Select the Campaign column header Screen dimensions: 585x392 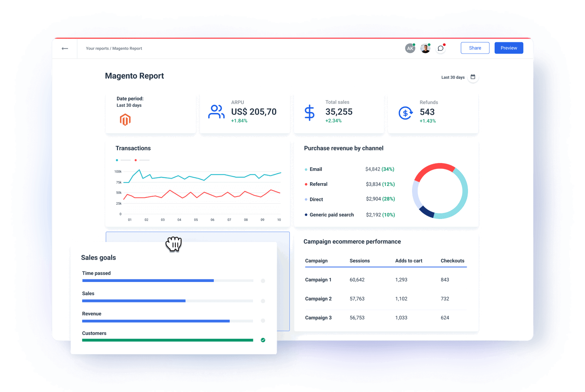[x=316, y=261]
